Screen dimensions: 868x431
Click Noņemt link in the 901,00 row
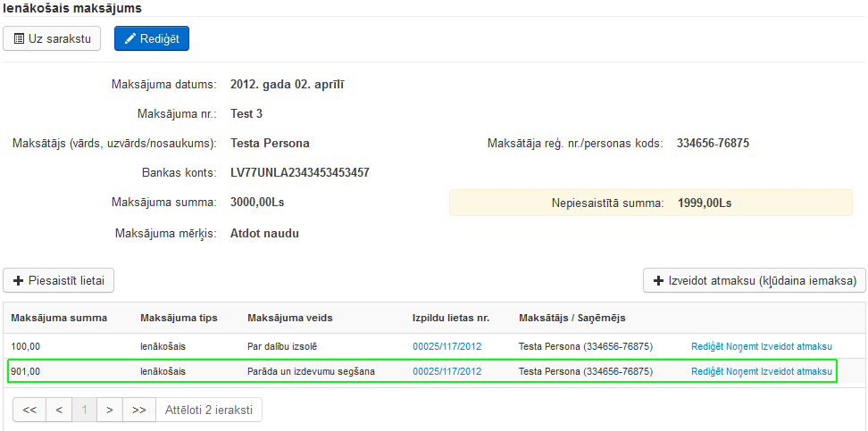click(x=744, y=371)
